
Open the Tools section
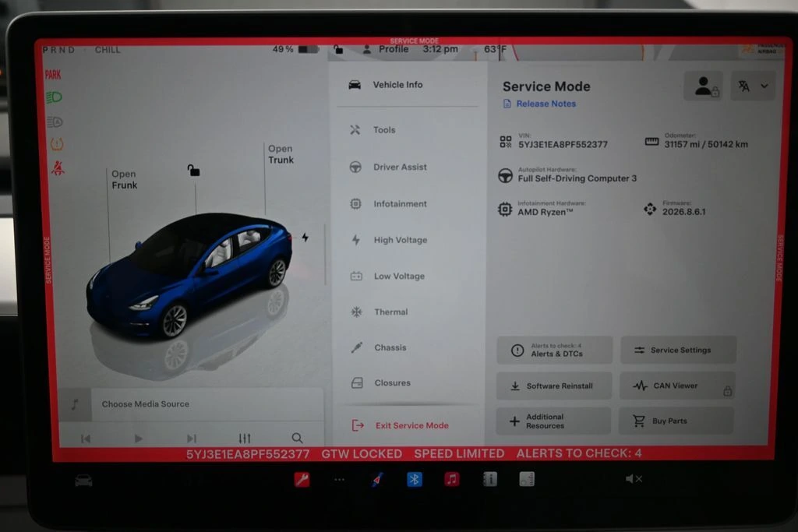click(372, 130)
